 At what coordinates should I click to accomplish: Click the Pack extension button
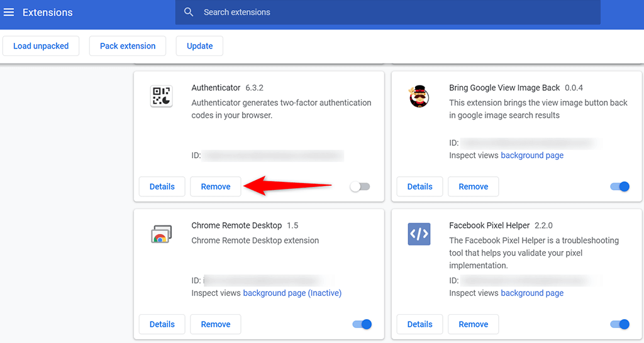(x=128, y=46)
